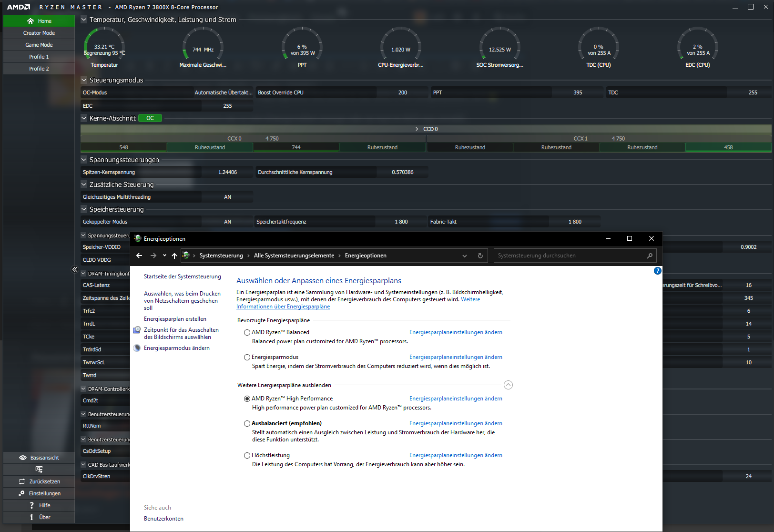
Task: Select Ausbalanciert (empfohlen) plan
Action: pos(247,423)
